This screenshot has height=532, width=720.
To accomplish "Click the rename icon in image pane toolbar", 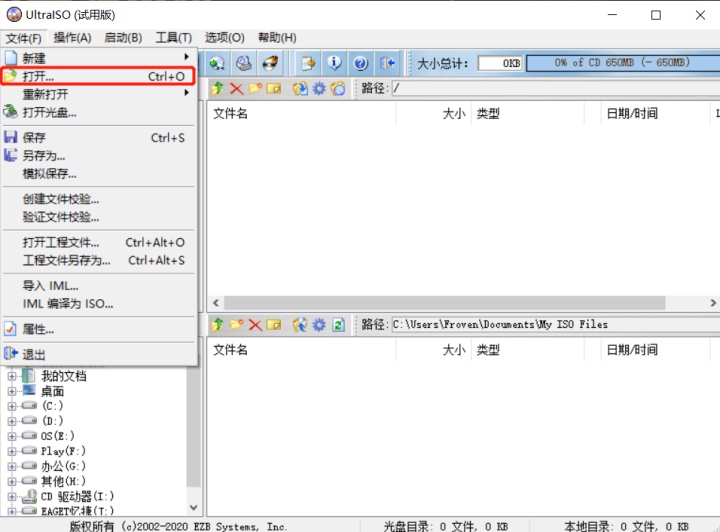I will 274,88.
